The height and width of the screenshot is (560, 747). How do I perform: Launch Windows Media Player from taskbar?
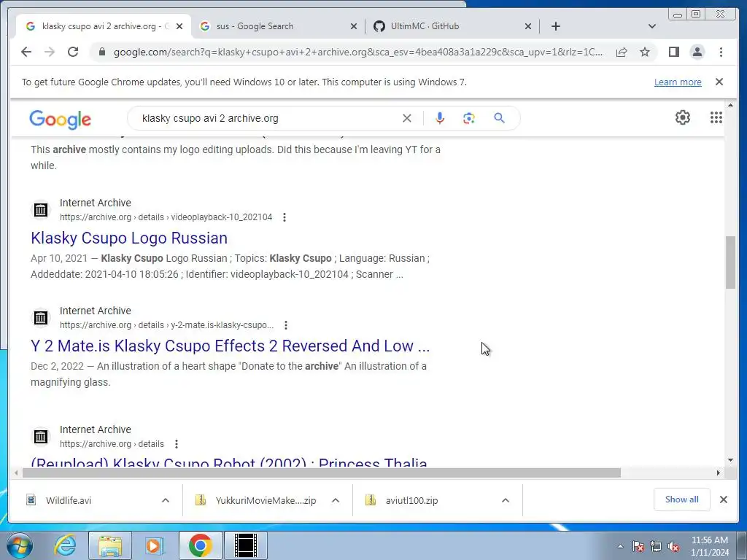(x=153, y=545)
